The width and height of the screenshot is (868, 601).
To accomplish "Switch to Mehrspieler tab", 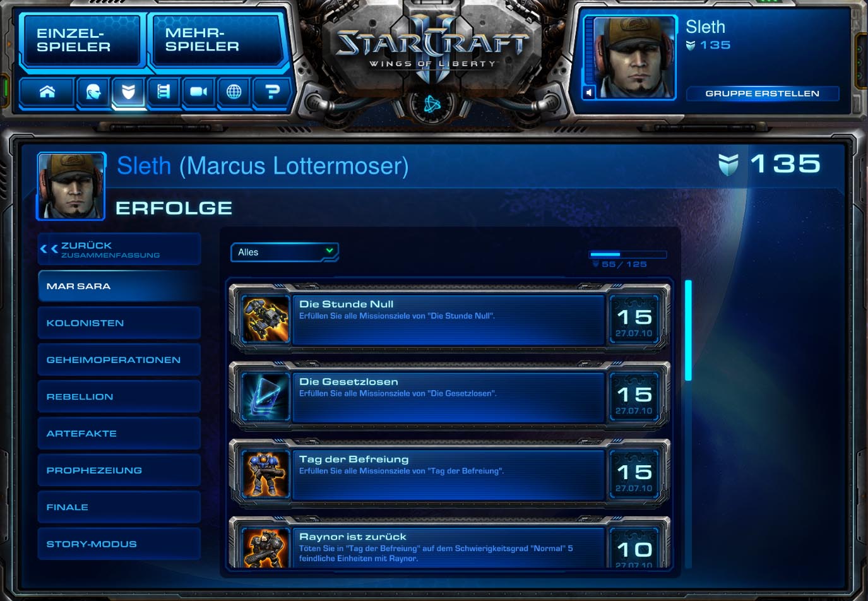I will (x=217, y=40).
